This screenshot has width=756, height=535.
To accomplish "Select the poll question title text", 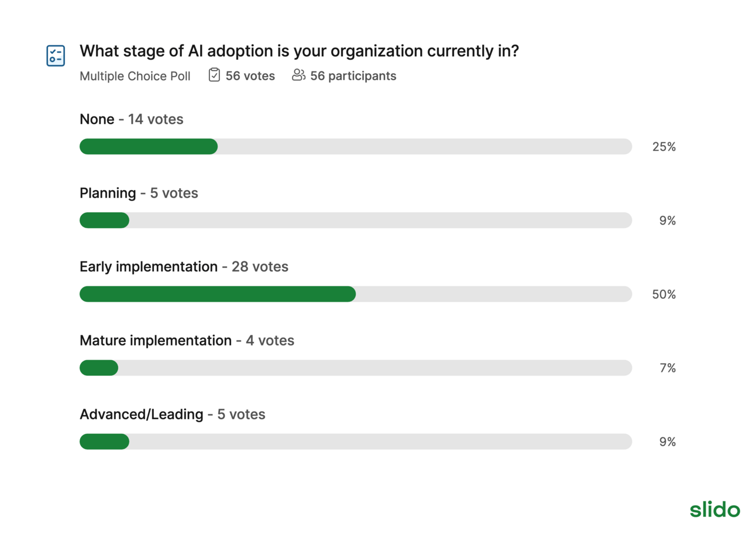I will (x=299, y=51).
